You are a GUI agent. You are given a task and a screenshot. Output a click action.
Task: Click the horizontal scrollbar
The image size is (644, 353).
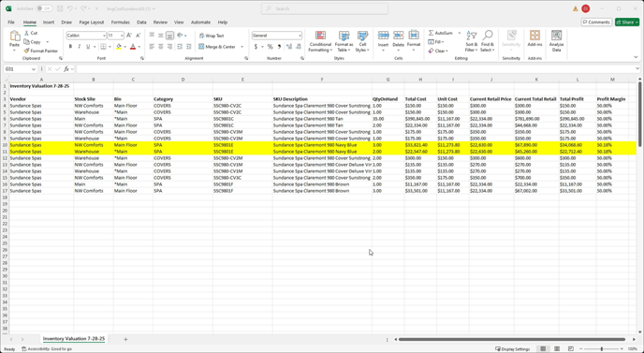pos(512,340)
